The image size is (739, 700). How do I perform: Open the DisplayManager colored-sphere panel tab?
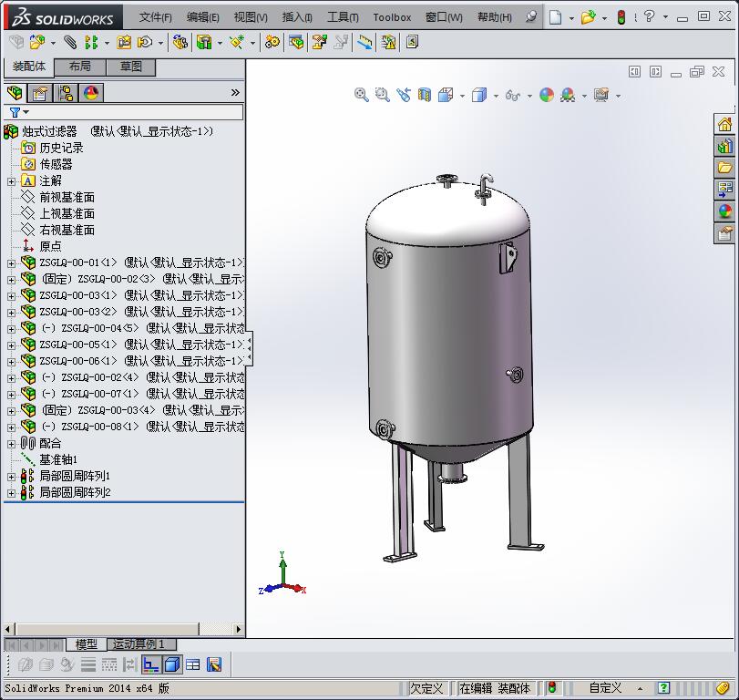click(x=91, y=92)
